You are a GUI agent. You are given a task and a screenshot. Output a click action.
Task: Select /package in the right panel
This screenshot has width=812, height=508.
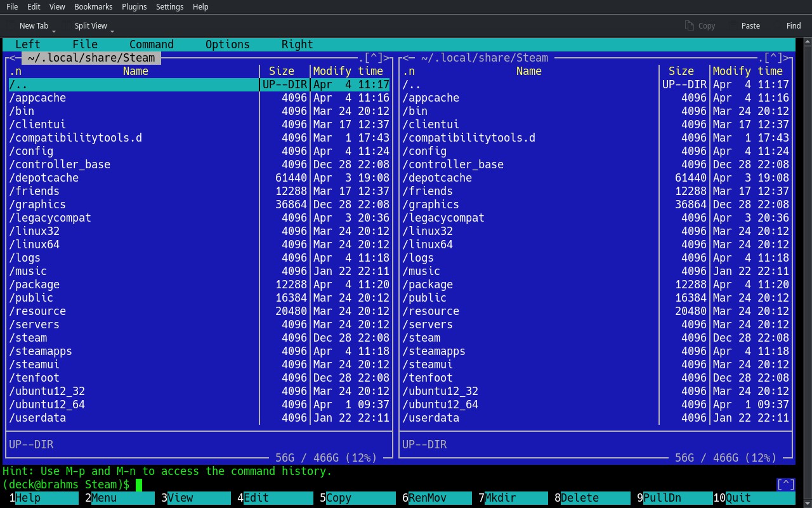click(596, 284)
